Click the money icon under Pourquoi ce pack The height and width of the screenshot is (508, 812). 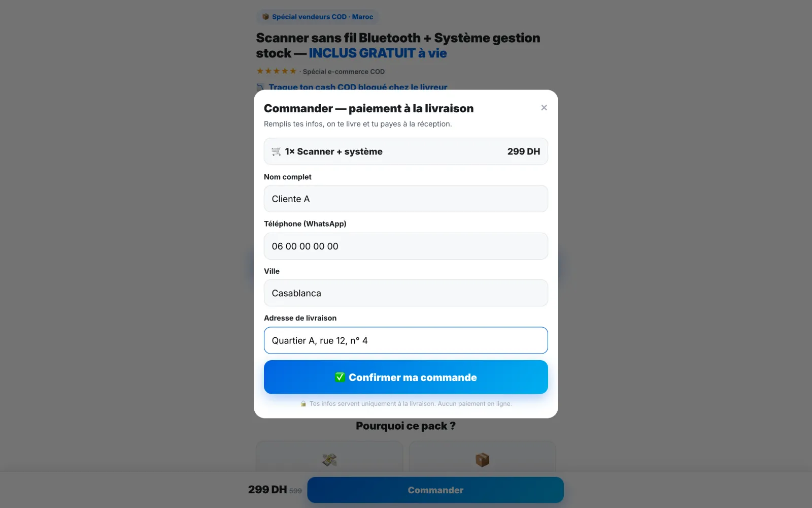coord(329,460)
